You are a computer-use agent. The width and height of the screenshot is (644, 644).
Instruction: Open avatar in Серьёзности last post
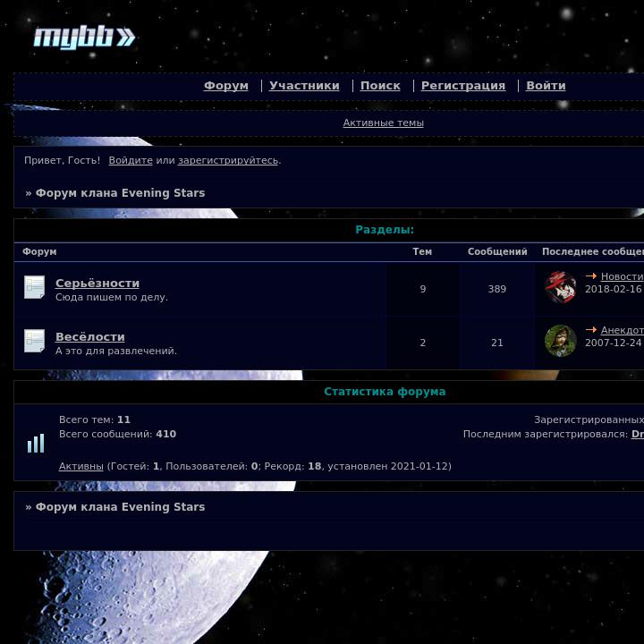pyautogui.click(x=560, y=287)
